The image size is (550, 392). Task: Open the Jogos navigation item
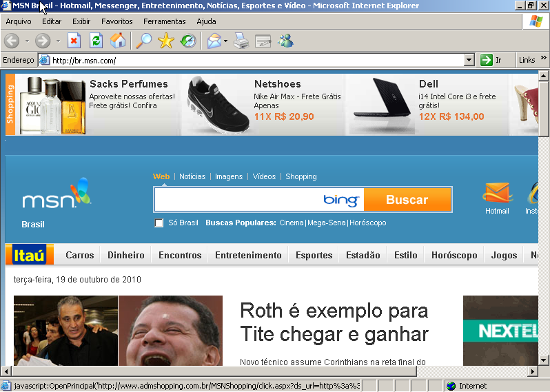click(x=504, y=255)
